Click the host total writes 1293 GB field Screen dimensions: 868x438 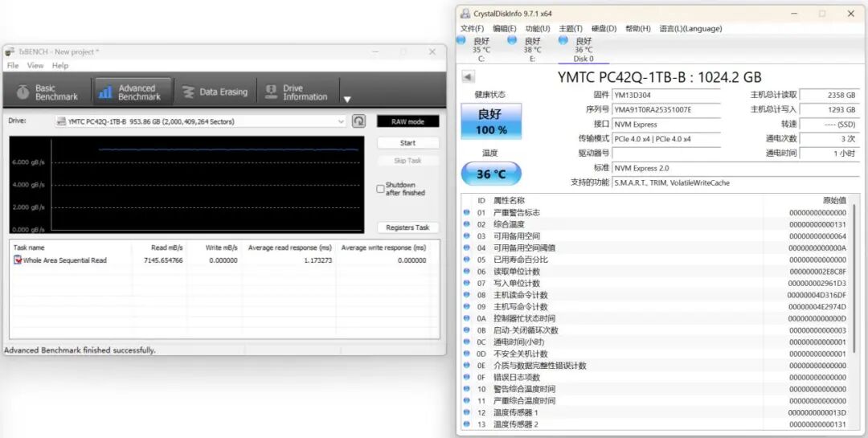[829, 109]
